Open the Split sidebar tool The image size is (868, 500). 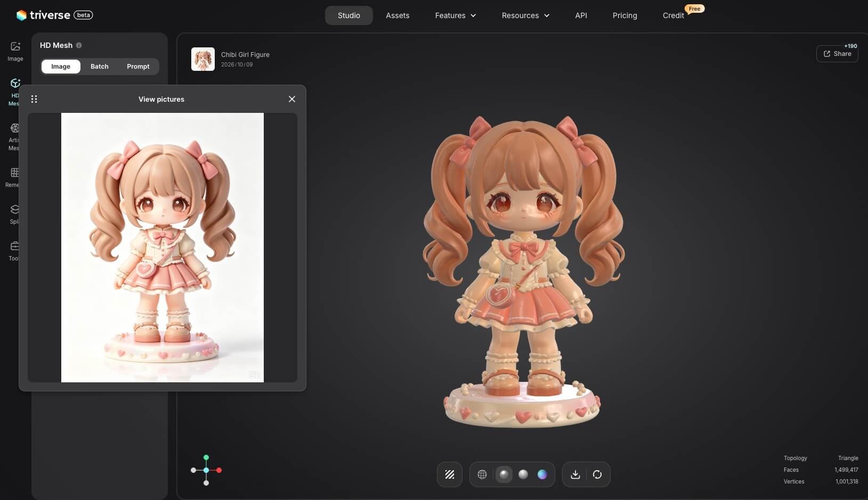pyautogui.click(x=14, y=214)
